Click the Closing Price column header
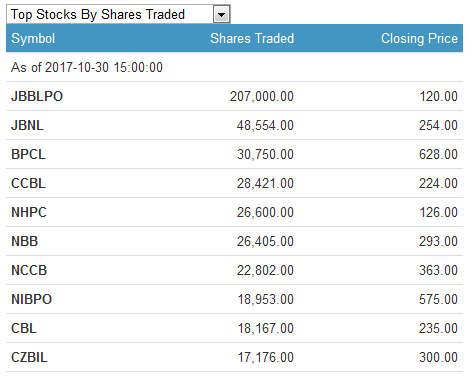 (419, 38)
